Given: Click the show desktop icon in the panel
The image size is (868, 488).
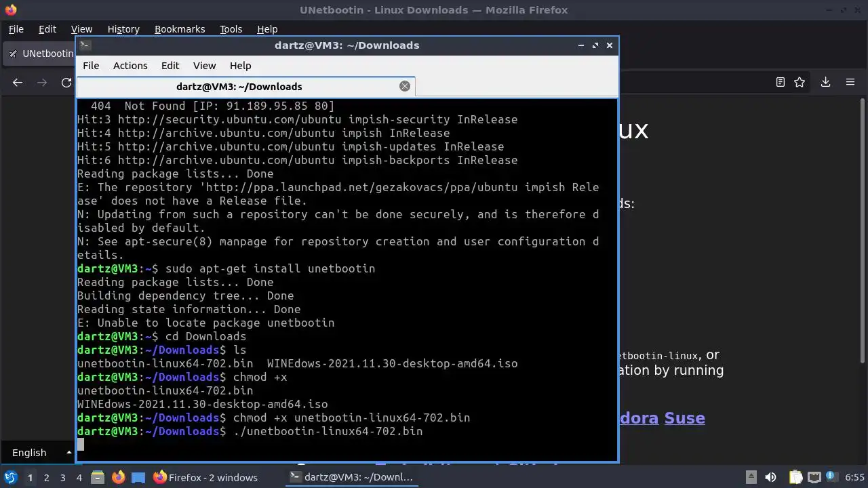Looking at the screenshot, I should click(x=138, y=477).
